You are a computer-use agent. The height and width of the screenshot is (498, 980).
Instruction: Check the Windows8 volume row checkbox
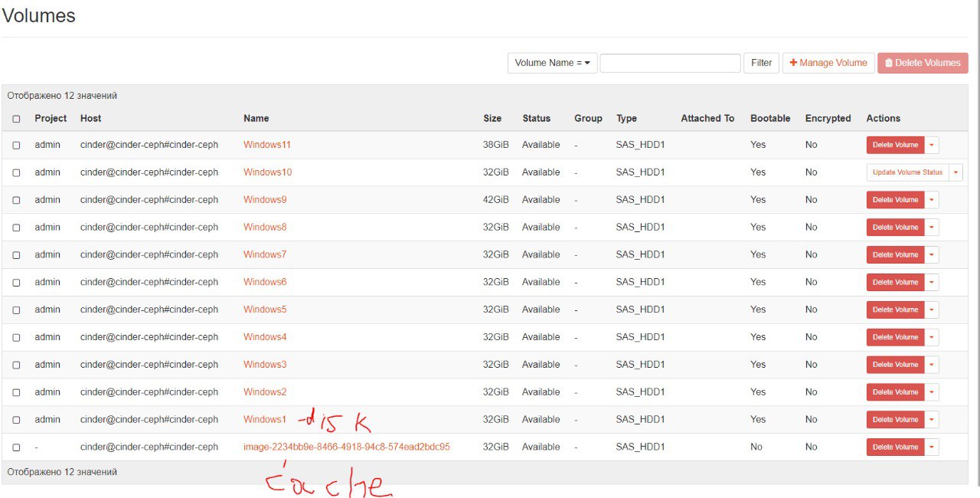pos(16,228)
